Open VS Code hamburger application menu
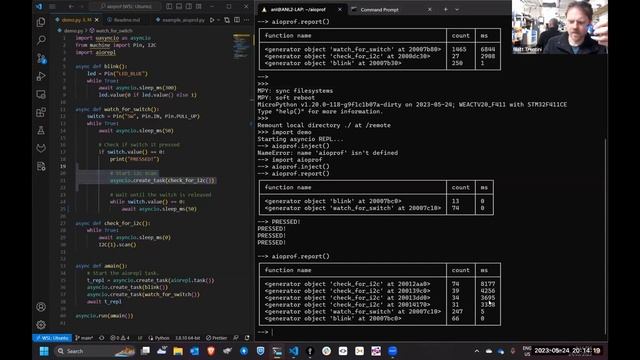This screenshot has width=640, height=360. (x=52, y=7)
